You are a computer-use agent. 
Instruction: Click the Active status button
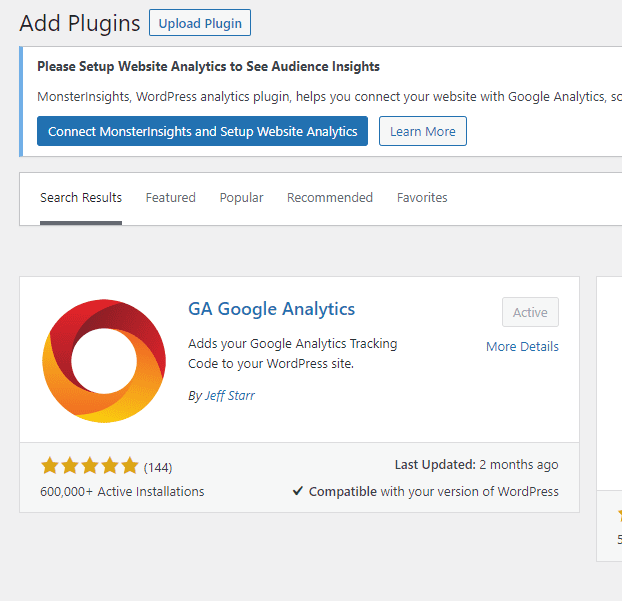(530, 313)
